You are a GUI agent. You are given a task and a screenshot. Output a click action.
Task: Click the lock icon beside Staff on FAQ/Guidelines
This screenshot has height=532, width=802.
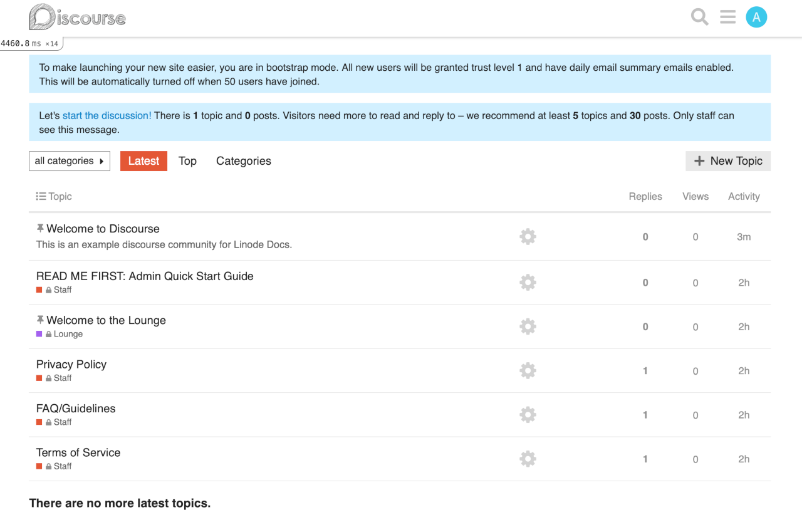tap(49, 422)
